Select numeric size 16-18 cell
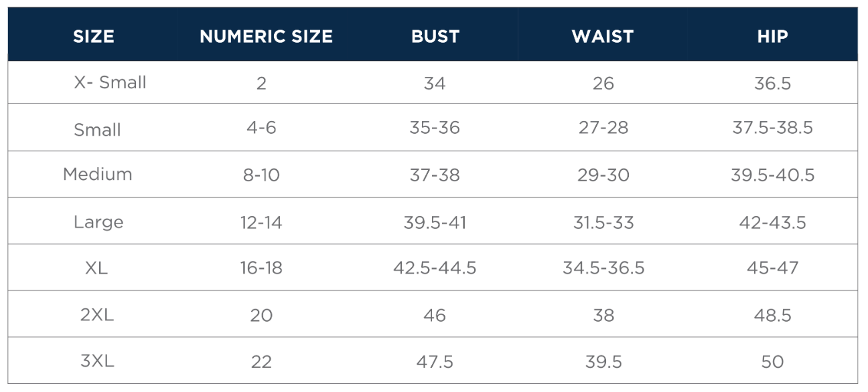 click(261, 268)
